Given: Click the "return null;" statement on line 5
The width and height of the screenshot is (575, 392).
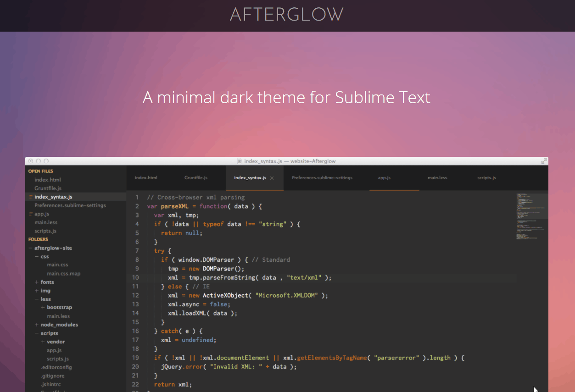Looking at the screenshot, I should click(182, 233).
